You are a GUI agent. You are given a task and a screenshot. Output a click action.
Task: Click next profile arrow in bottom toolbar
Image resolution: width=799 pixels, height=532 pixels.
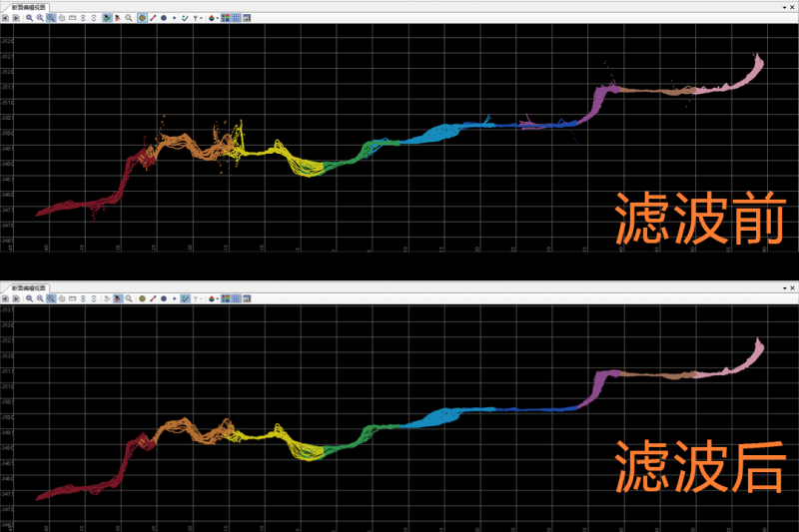click(16, 298)
